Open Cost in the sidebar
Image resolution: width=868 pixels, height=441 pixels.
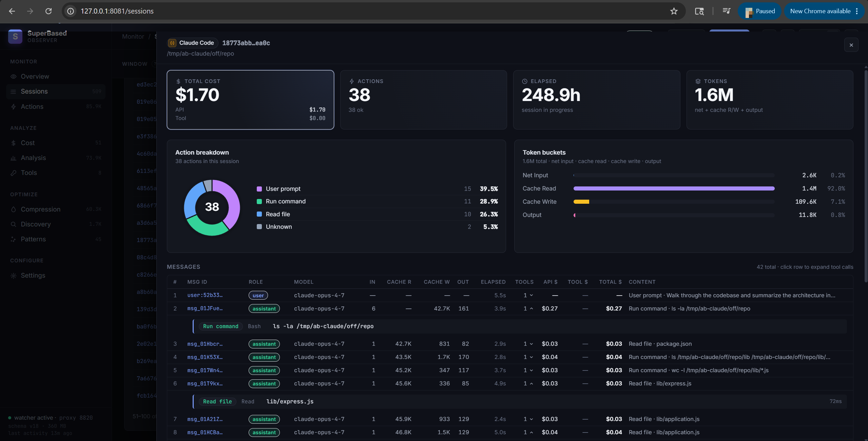[x=56, y=143]
